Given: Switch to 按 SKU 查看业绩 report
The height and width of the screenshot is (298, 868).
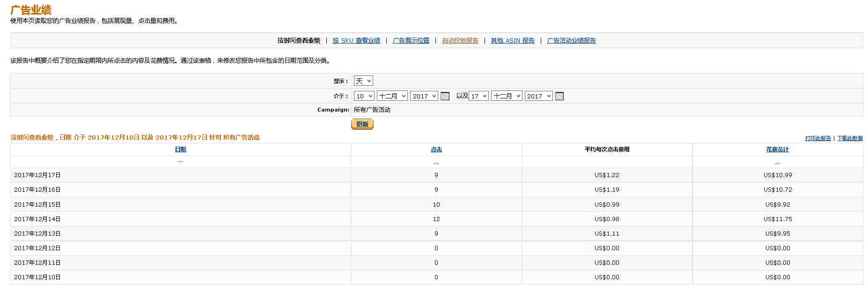Looking at the screenshot, I should click(x=356, y=41).
